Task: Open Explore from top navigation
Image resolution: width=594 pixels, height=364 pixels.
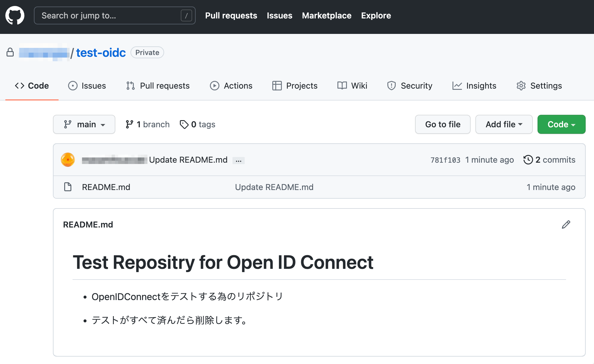Action: click(x=376, y=15)
